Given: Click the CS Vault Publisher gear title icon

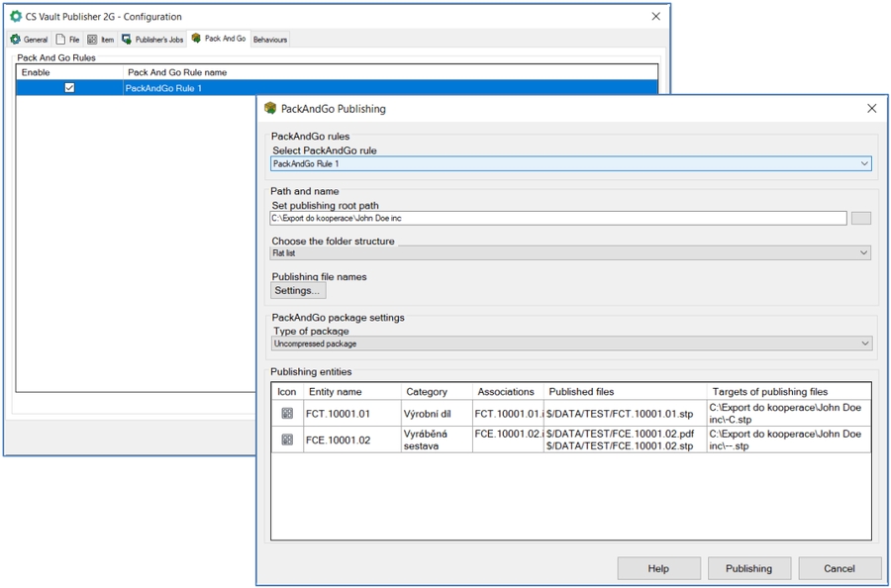Looking at the screenshot, I should [x=16, y=17].
